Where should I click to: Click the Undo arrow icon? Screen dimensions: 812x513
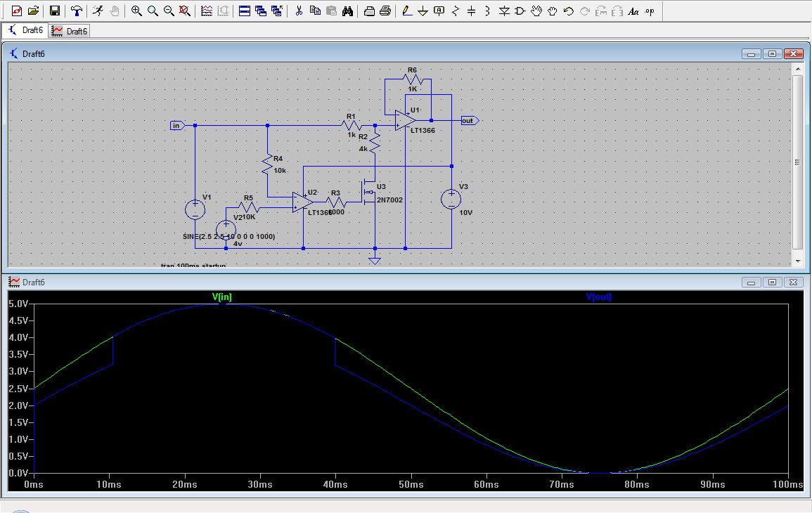pos(568,11)
